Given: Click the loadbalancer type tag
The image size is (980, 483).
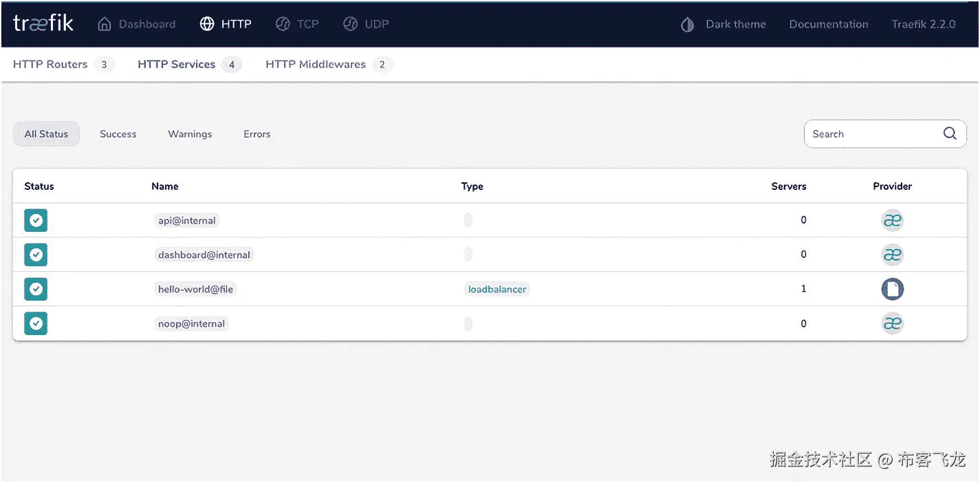Looking at the screenshot, I should click(497, 290).
